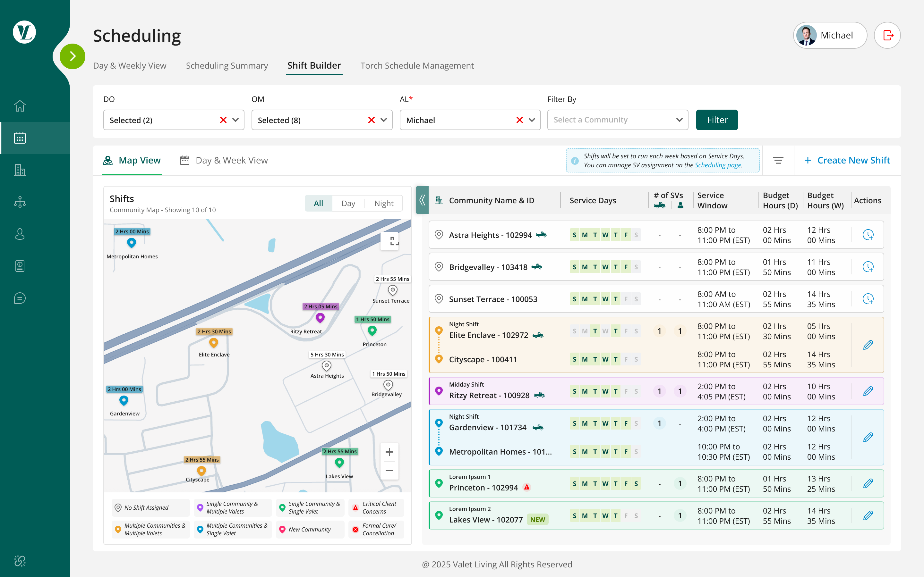Select the user profile icon in the sidebar
Image resolution: width=924 pixels, height=577 pixels.
[20, 234]
